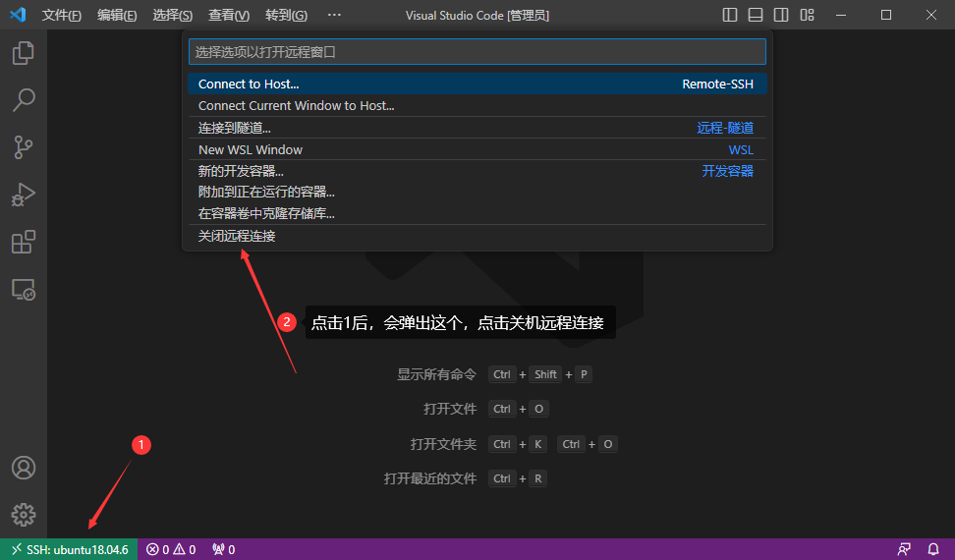Open the Remote Explorer view
The image size is (955, 560).
pyautogui.click(x=24, y=289)
